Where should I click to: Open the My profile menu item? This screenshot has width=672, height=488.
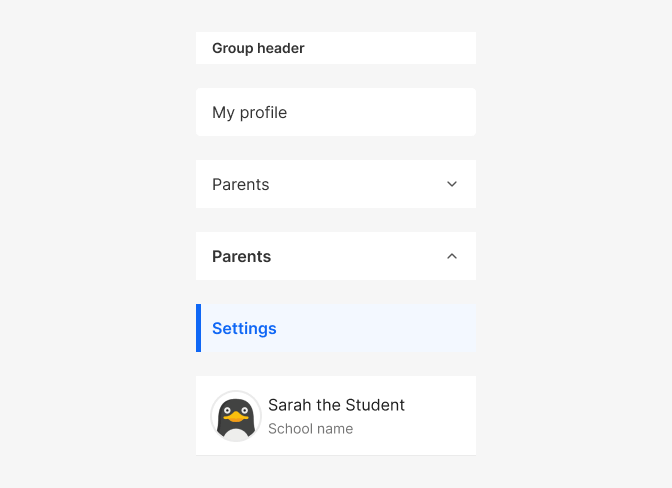(336, 112)
